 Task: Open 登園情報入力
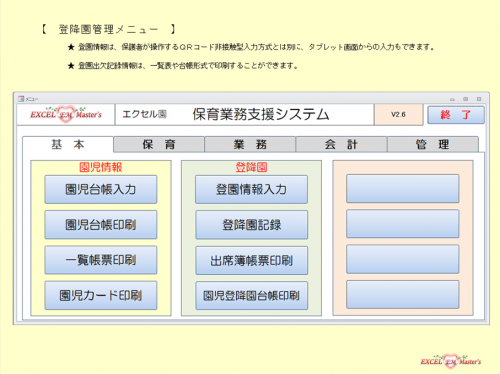pos(251,189)
